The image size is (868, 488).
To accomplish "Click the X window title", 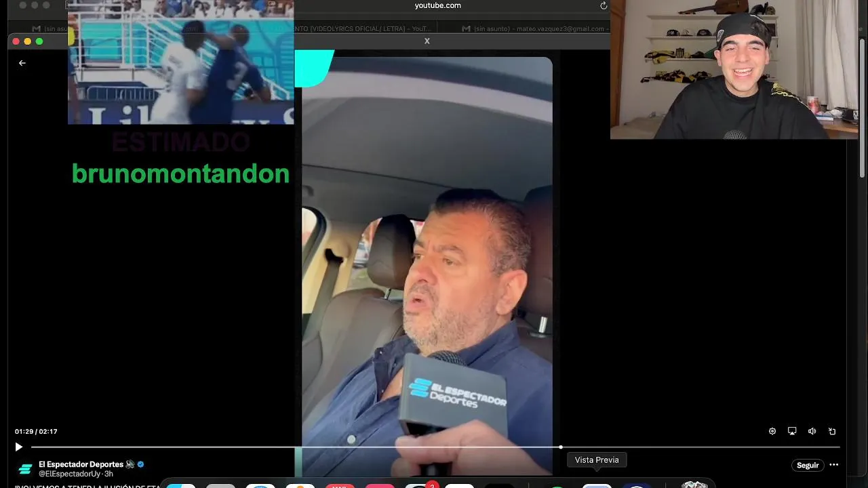I will point(427,41).
